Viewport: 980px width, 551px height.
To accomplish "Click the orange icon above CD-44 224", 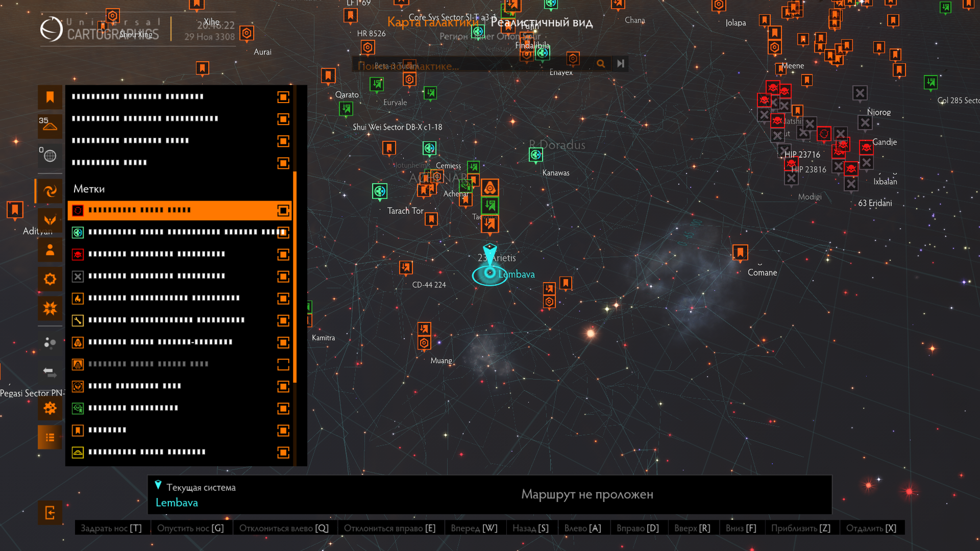I will tap(406, 267).
